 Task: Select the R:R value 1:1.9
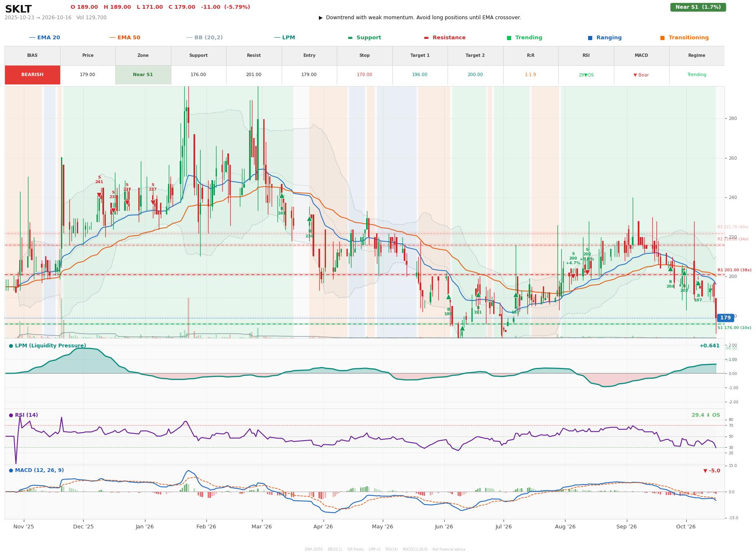click(530, 75)
